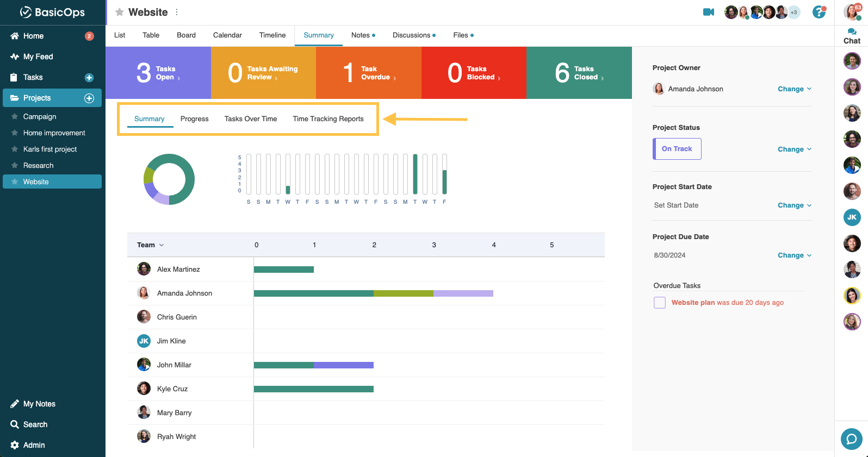Screen dimensions: 868x457
Task: Open the support chat bubble icon
Action: [x=851, y=439]
